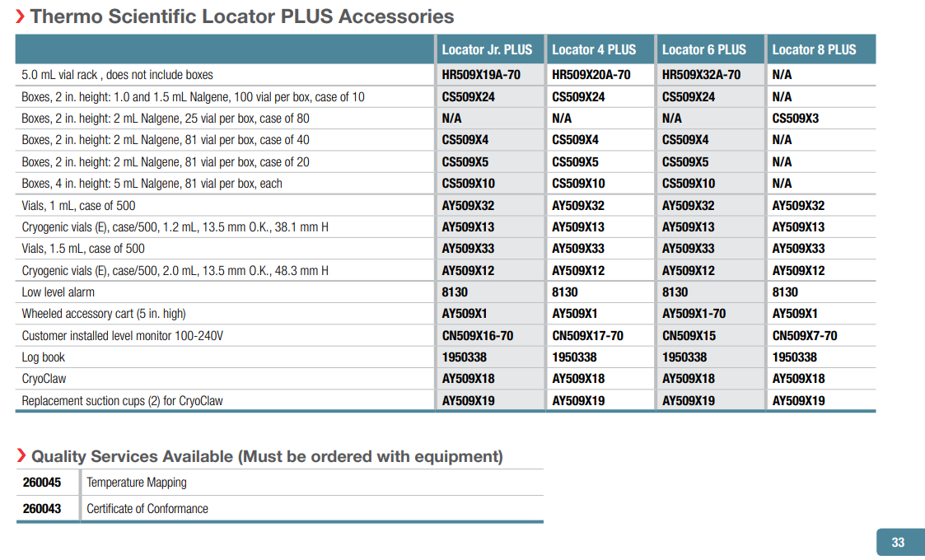Click part number HR509X32A-70
The height and width of the screenshot is (560, 925).
(702, 75)
